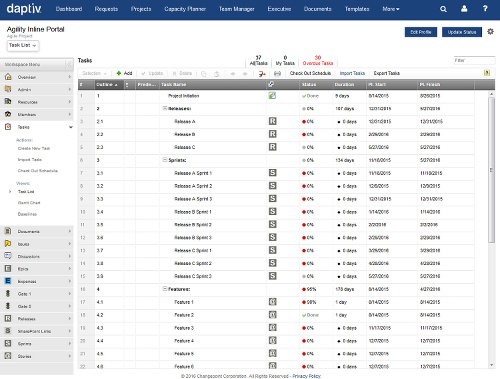Click the yellow icon at toolbar right end
This screenshot has height=379, width=500.
click(x=487, y=73)
